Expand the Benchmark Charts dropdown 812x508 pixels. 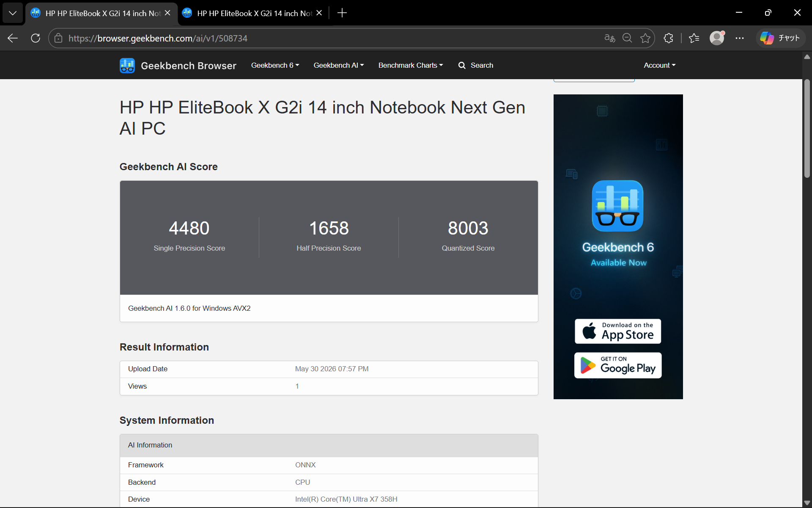pyautogui.click(x=411, y=65)
